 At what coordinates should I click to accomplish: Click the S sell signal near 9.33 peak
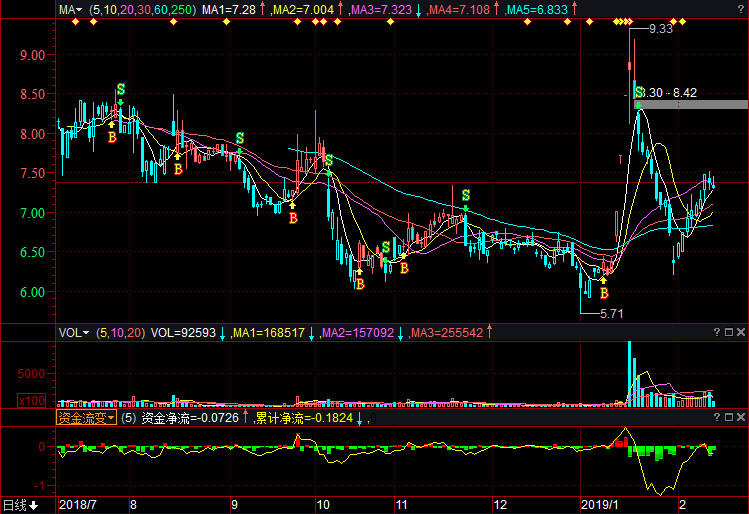[x=639, y=93]
